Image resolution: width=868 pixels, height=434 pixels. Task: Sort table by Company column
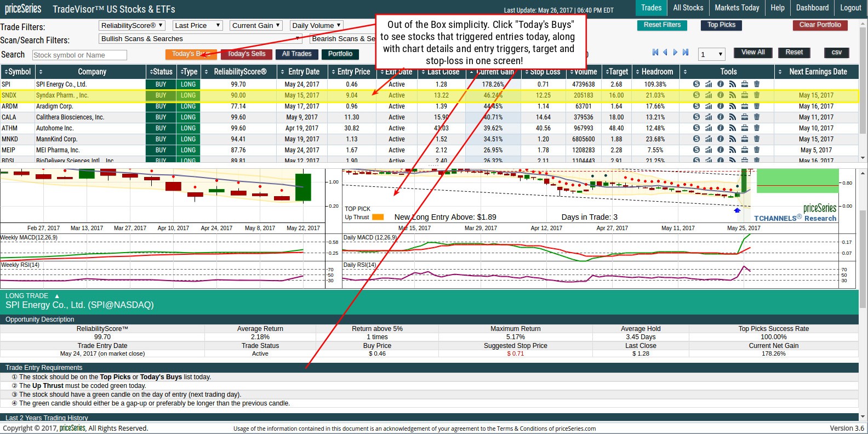point(92,72)
